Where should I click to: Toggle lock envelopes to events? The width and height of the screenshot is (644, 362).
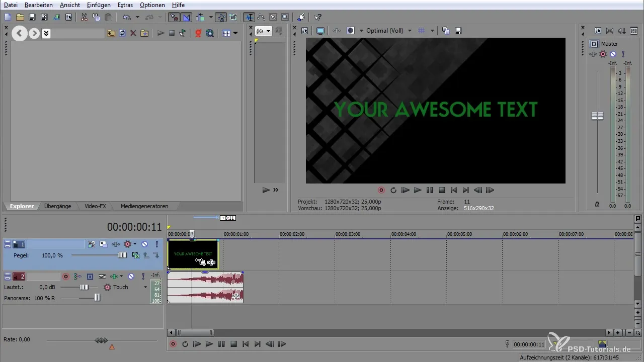[x=221, y=17]
